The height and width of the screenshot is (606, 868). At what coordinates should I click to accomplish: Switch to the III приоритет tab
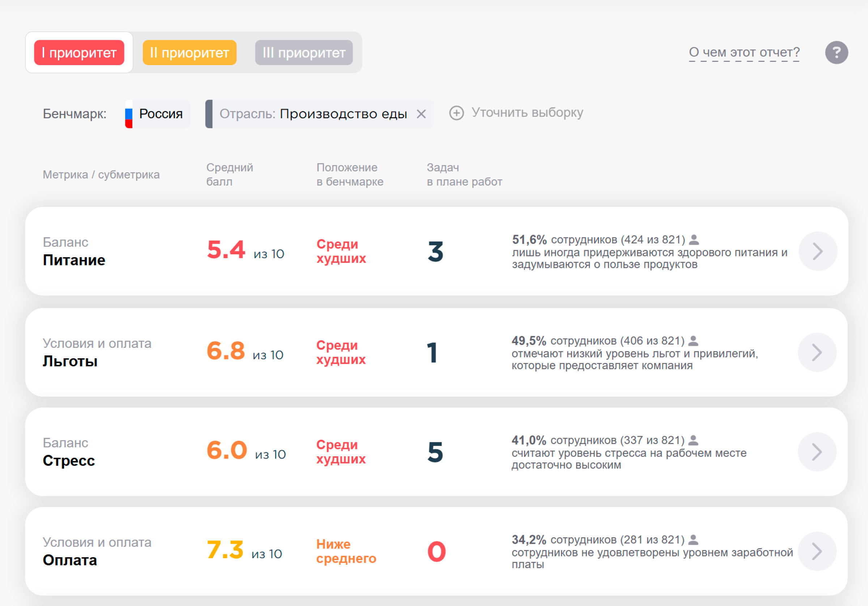point(304,52)
